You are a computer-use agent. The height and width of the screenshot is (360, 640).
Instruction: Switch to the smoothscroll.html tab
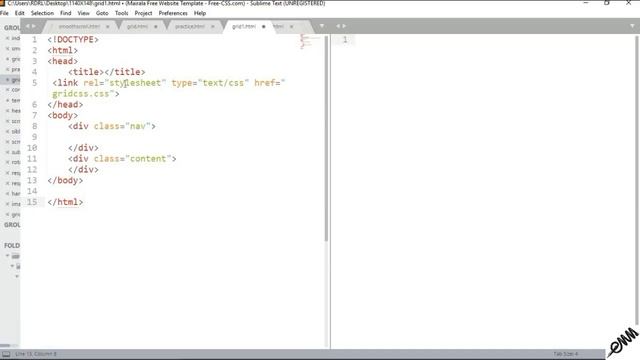click(79, 26)
